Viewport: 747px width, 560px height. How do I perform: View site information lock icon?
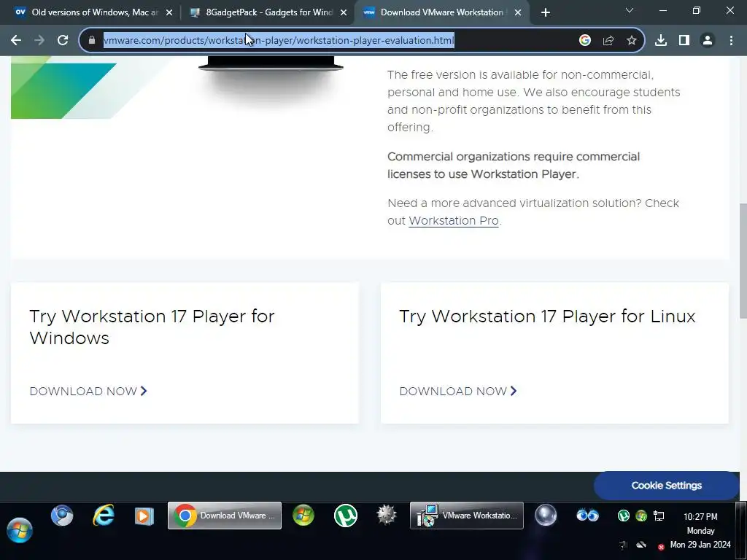point(92,41)
